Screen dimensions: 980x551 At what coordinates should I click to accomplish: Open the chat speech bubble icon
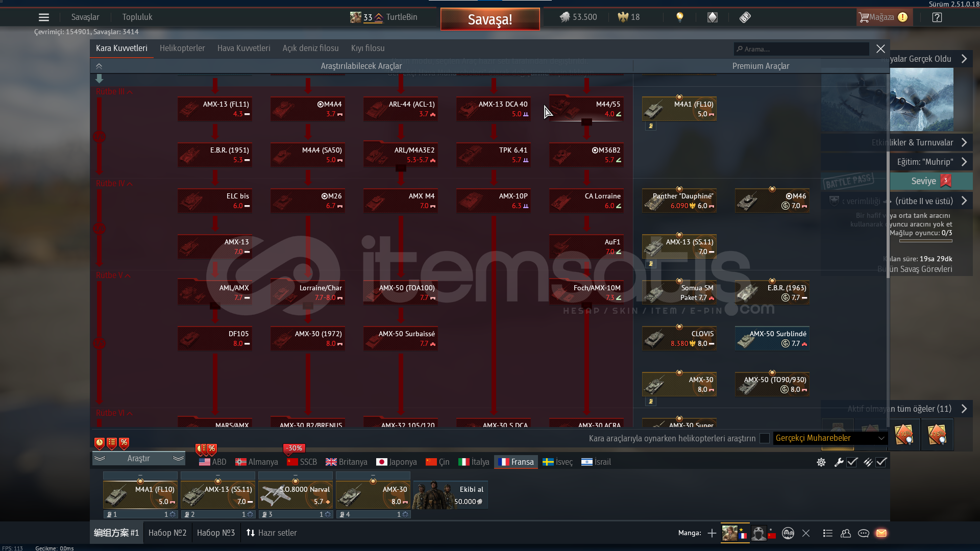(x=864, y=533)
